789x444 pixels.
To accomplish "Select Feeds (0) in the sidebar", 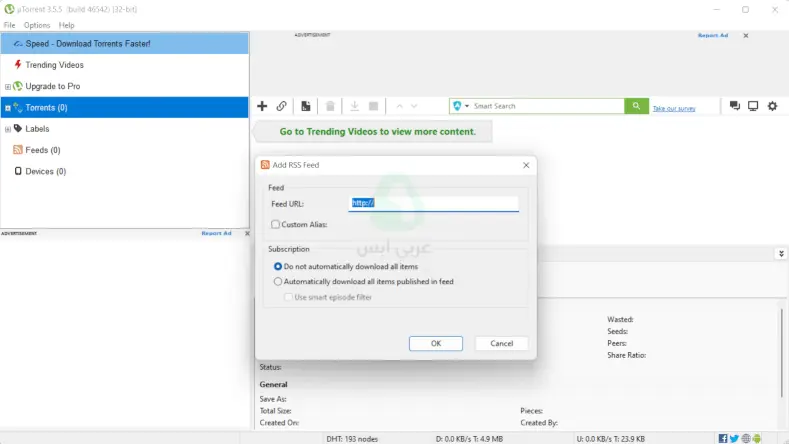I will click(x=42, y=150).
